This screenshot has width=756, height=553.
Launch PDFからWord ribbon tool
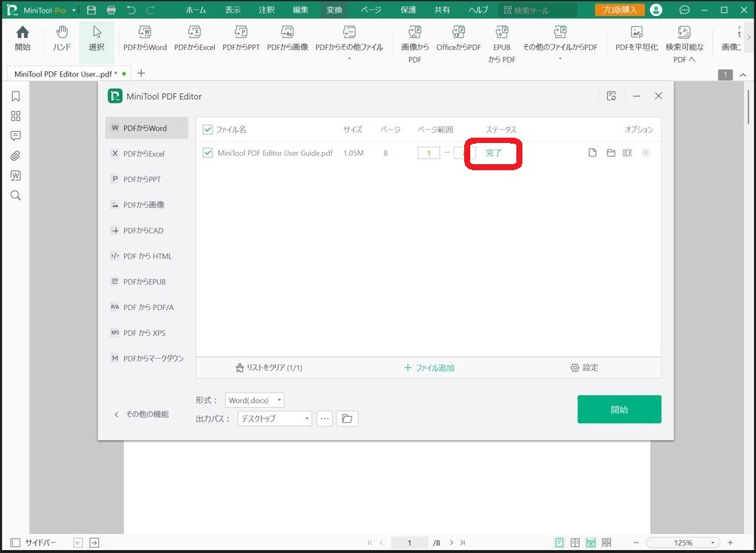[x=144, y=39]
